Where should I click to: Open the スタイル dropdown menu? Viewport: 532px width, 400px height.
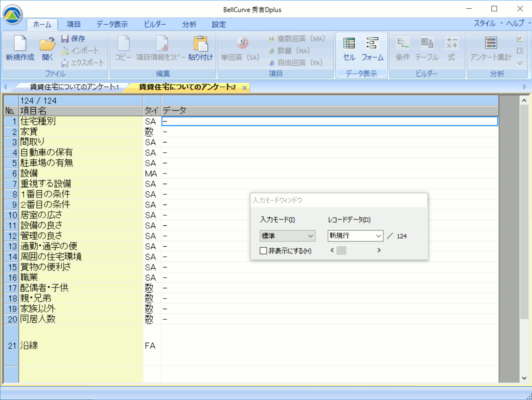(488, 23)
